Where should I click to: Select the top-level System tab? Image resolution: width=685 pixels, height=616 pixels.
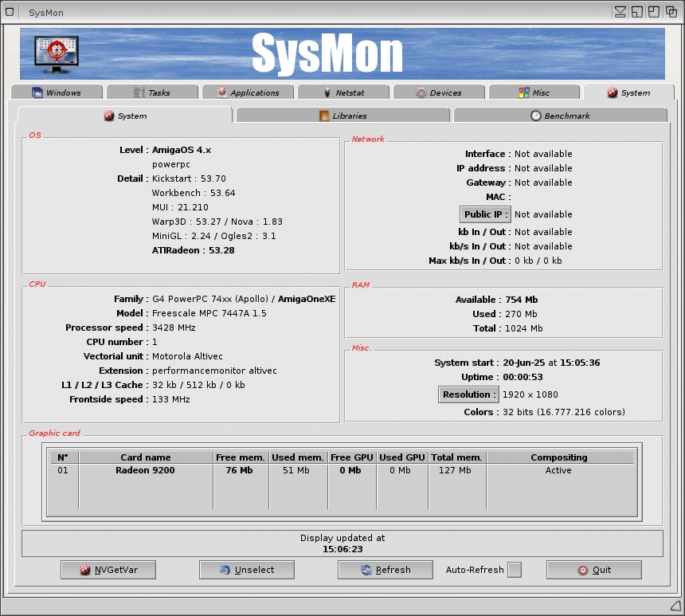[629, 92]
